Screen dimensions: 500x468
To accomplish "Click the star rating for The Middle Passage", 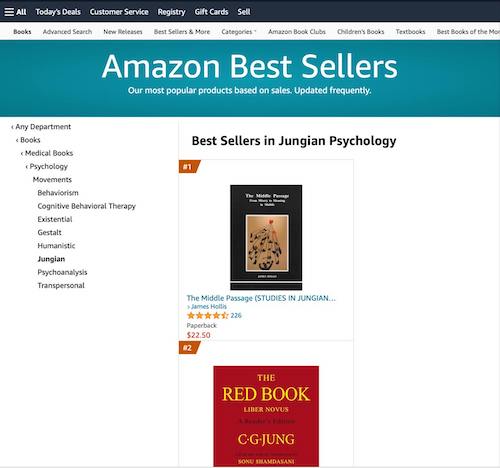I will (x=207, y=315).
